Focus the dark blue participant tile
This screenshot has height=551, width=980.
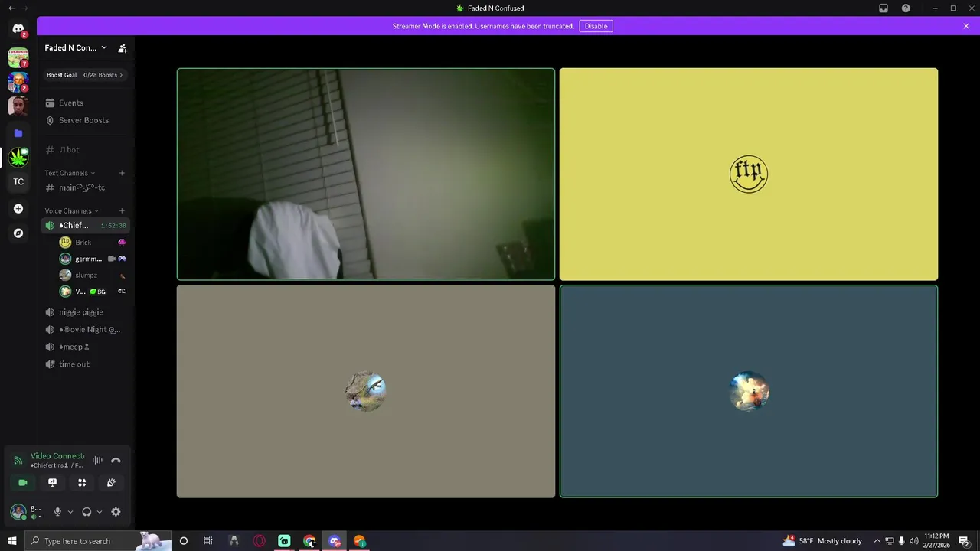point(749,392)
